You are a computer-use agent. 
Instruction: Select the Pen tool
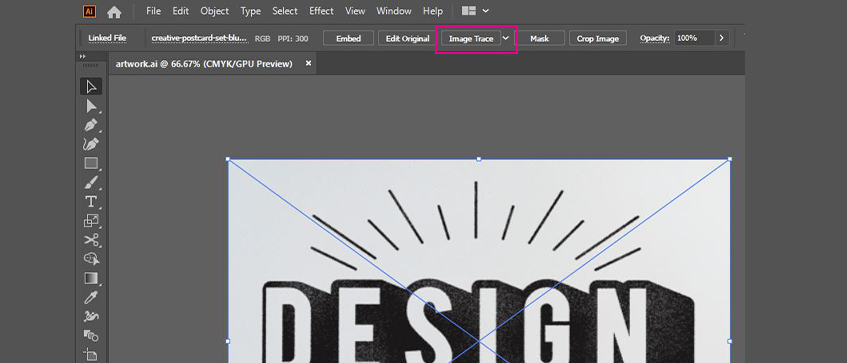91,125
